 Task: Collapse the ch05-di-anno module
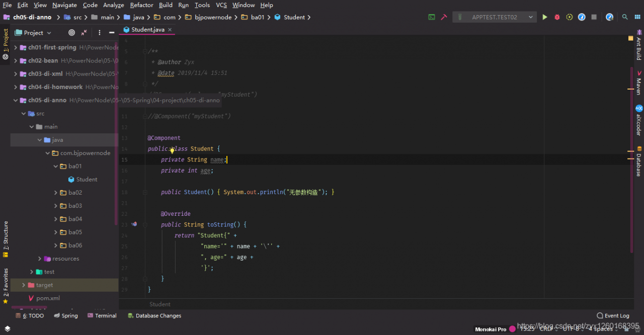15,100
